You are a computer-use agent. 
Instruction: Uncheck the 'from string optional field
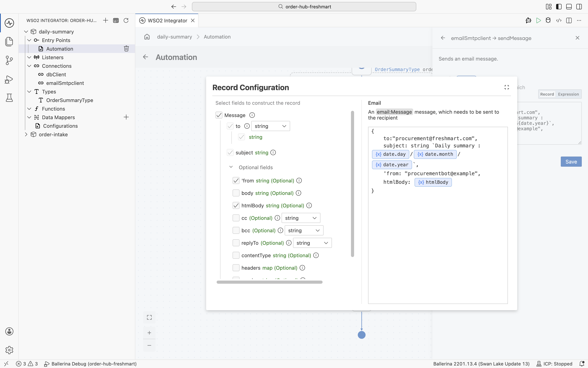(x=236, y=181)
